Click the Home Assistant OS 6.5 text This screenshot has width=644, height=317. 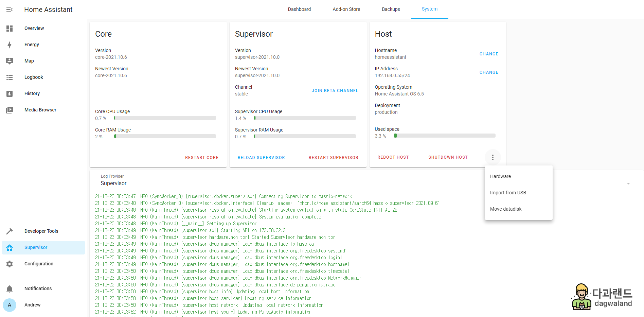399,94
